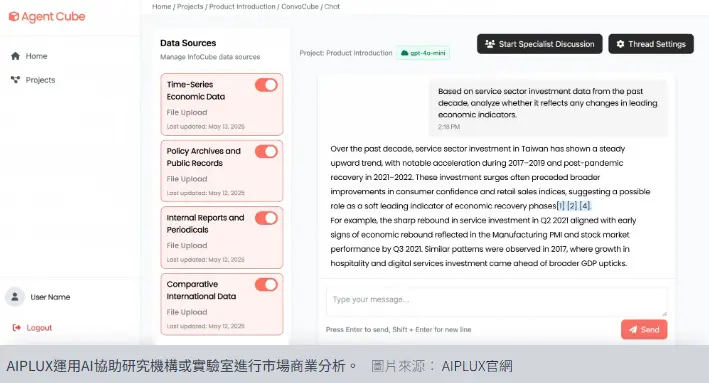Image resolution: width=709 pixels, height=383 pixels.
Task: Click the gear icon in Thread Settings
Action: 620,44
